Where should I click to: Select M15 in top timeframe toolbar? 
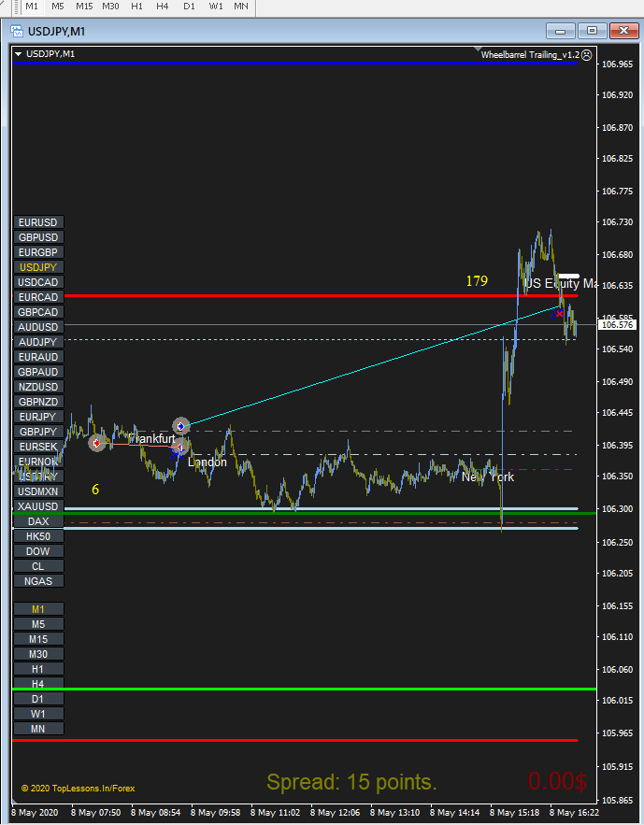pos(84,7)
